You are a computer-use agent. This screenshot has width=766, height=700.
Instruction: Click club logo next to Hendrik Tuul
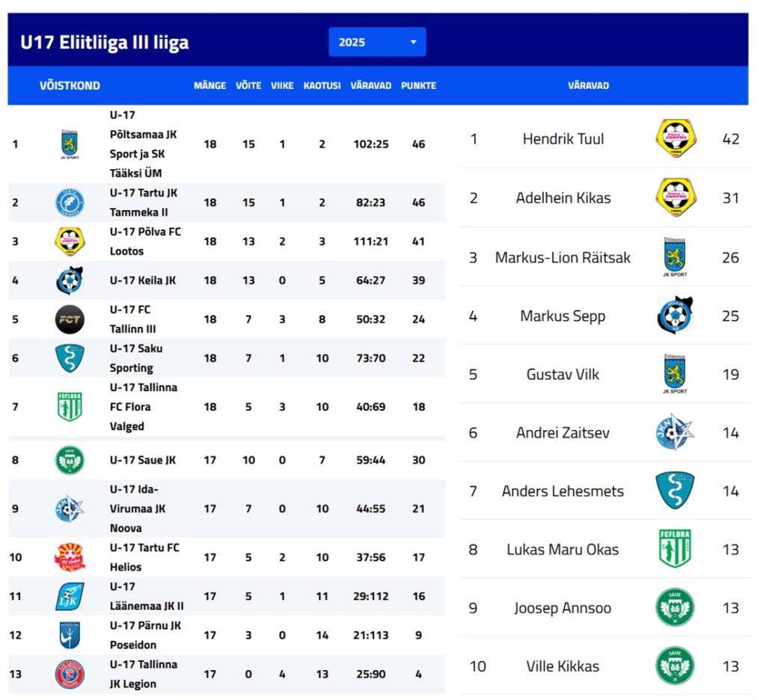pyautogui.click(x=675, y=138)
